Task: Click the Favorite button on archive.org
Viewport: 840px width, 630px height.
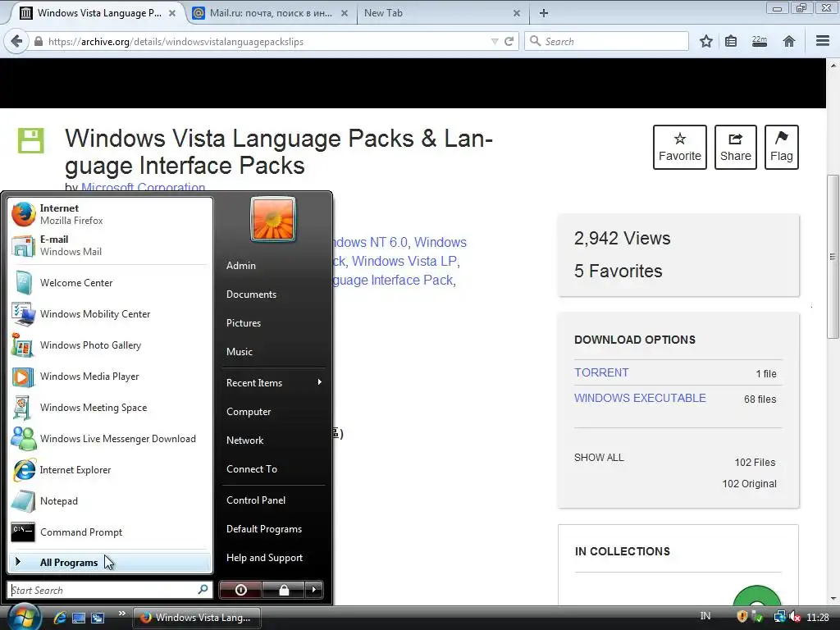Action: pyautogui.click(x=680, y=148)
